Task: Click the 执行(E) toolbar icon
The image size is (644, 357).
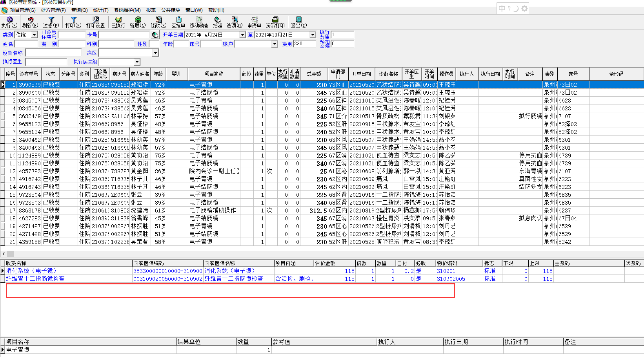Action: (9, 22)
